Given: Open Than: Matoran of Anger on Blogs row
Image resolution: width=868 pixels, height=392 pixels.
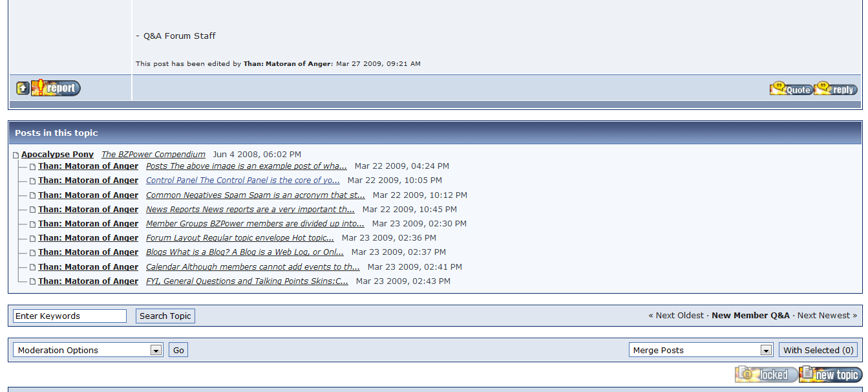Looking at the screenshot, I should click(88, 252).
